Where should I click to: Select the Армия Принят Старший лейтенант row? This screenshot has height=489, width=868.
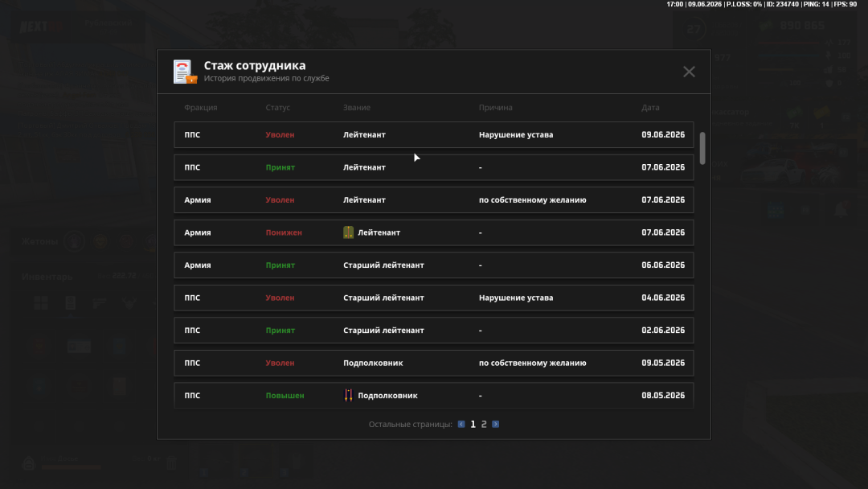click(433, 265)
